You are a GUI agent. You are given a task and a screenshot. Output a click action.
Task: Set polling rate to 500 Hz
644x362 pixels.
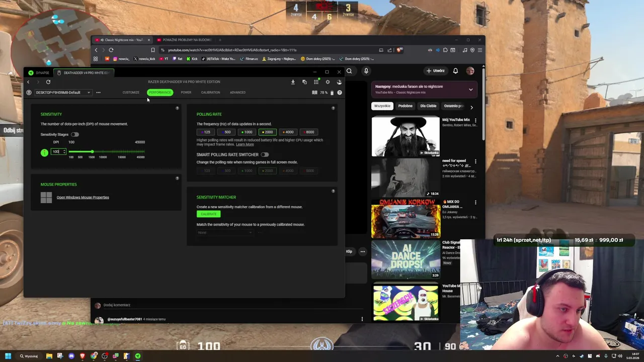click(227, 132)
